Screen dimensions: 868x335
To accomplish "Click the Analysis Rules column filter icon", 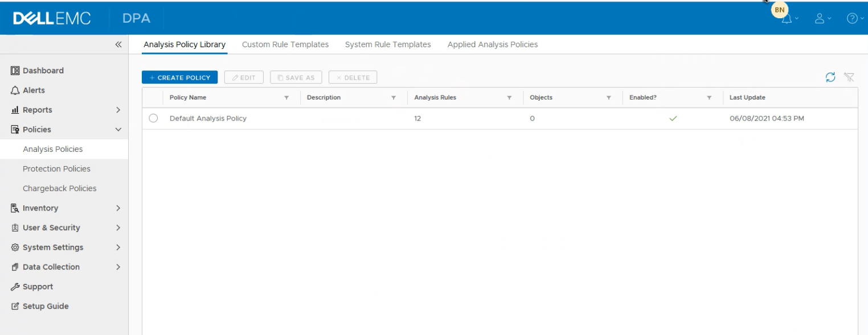I will click(509, 98).
